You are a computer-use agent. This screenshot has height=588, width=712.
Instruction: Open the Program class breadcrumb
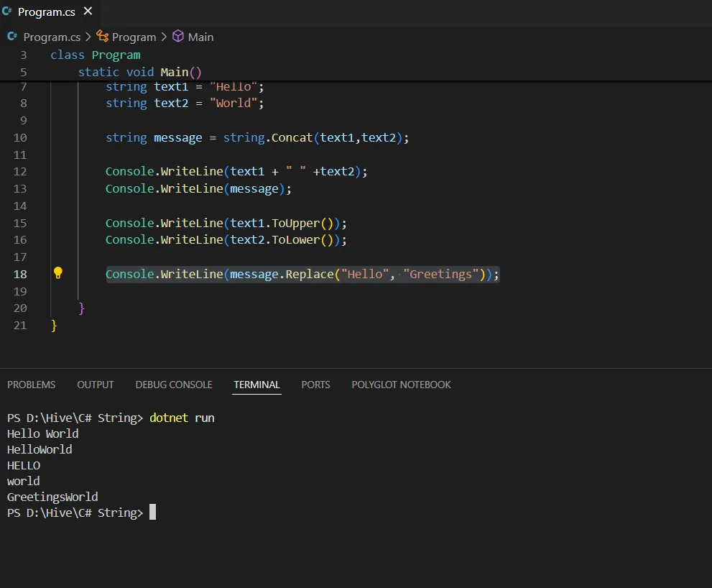coord(134,37)
